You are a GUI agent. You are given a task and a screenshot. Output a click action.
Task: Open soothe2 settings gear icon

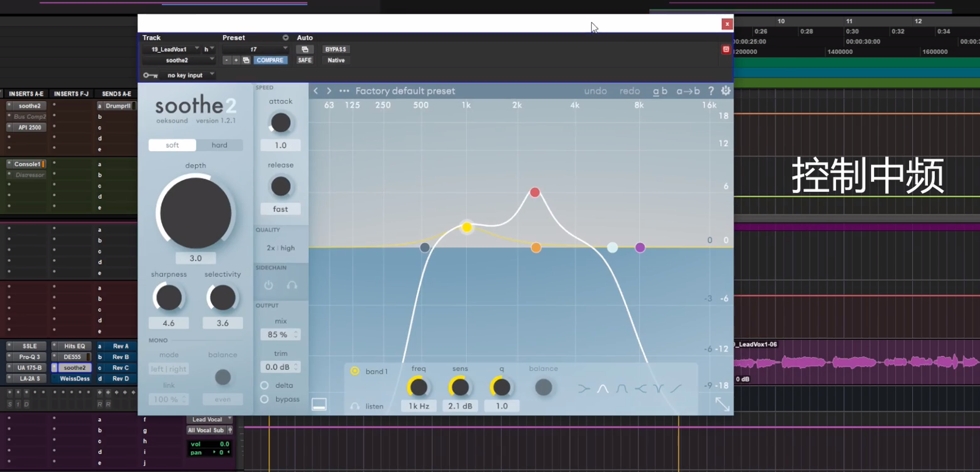pos(726,91)
